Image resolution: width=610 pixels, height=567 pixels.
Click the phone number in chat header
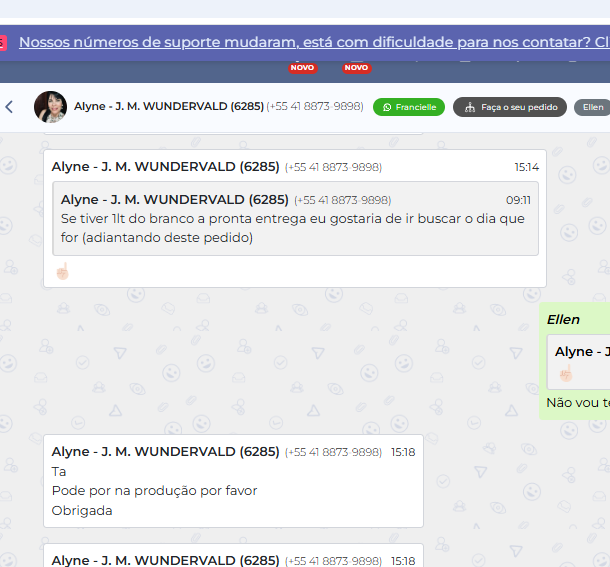(315, 106)
